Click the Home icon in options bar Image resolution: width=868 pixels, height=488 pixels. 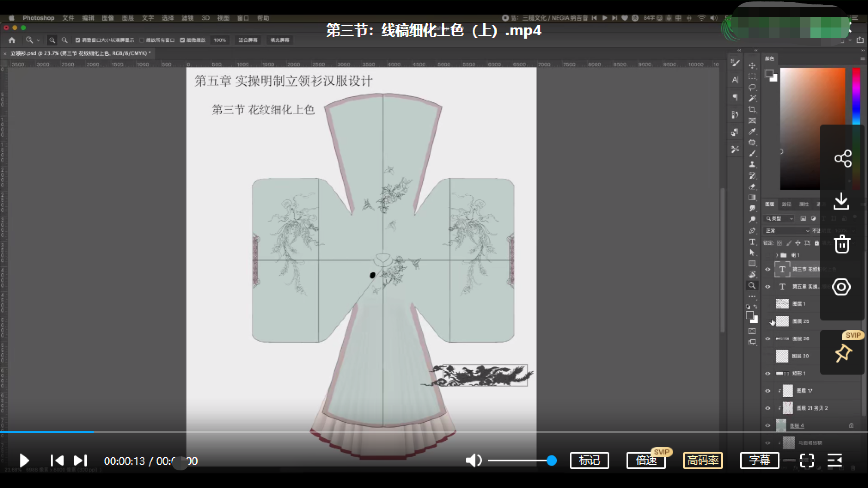pyautogui.click(x=12, y=40)
